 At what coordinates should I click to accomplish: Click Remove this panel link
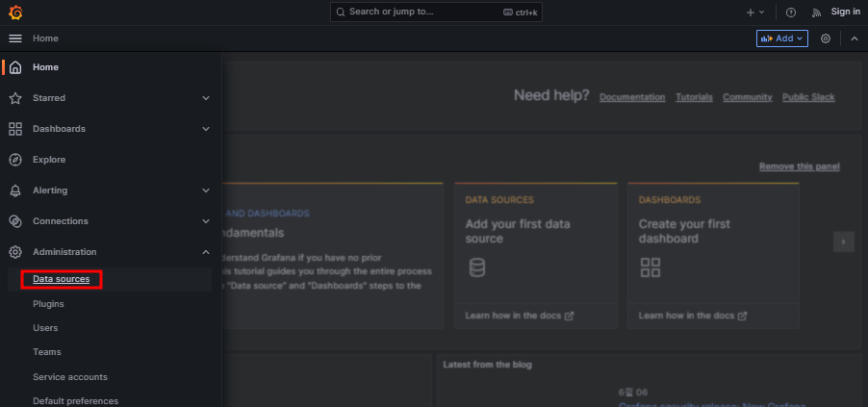pyautogui.click(x=800, y=166)
